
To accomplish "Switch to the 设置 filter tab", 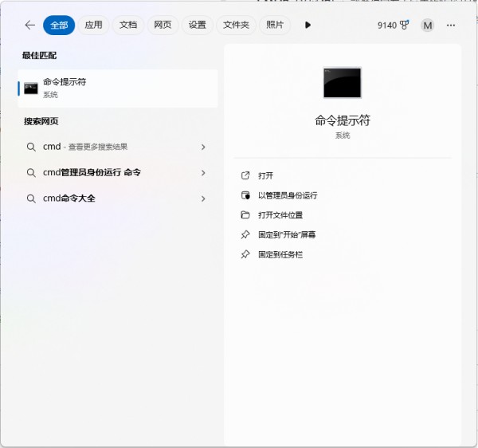I will point(197,25).
